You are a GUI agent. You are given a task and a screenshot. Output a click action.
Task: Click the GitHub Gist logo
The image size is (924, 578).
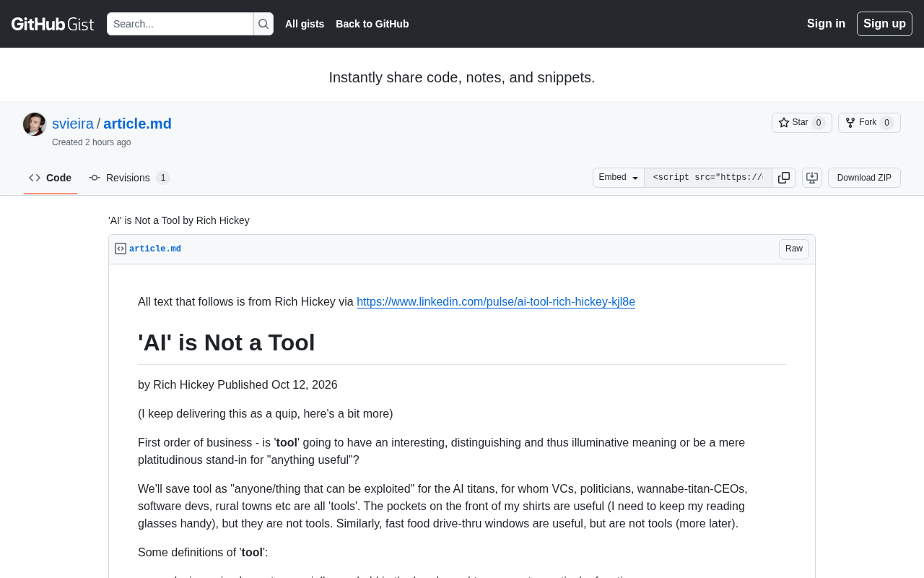pos(53,24)
